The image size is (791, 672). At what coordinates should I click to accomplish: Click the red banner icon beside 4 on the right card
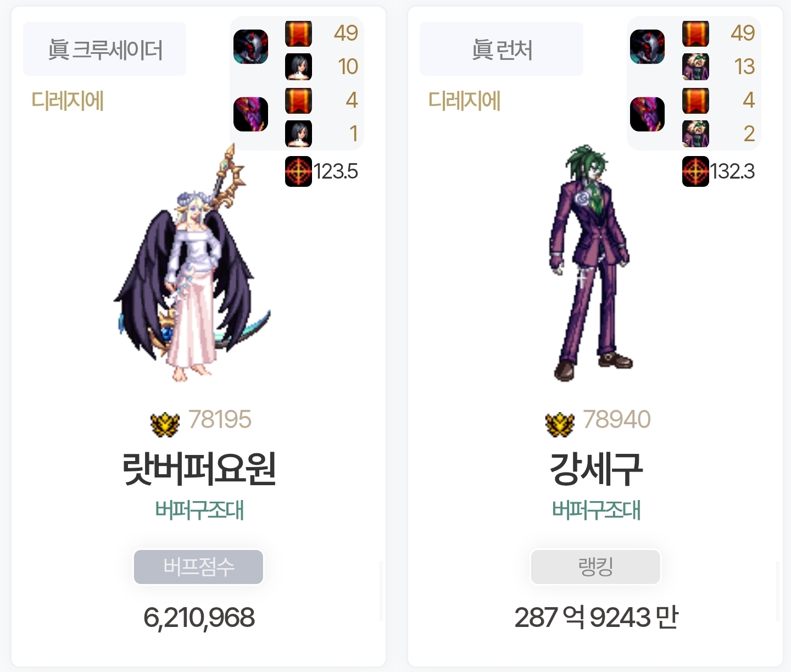tap(695, 101)
